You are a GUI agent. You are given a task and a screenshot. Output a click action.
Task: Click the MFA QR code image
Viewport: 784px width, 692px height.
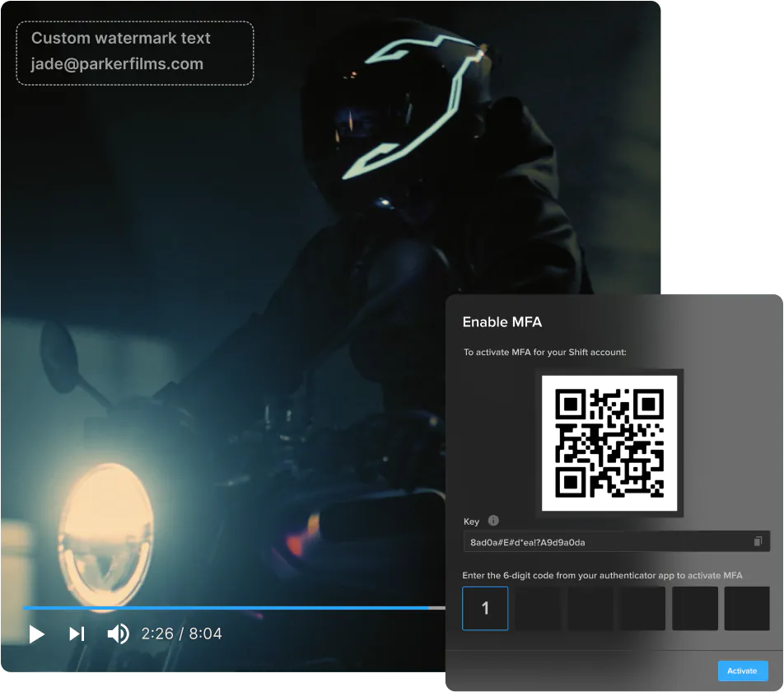click(609, 443)
